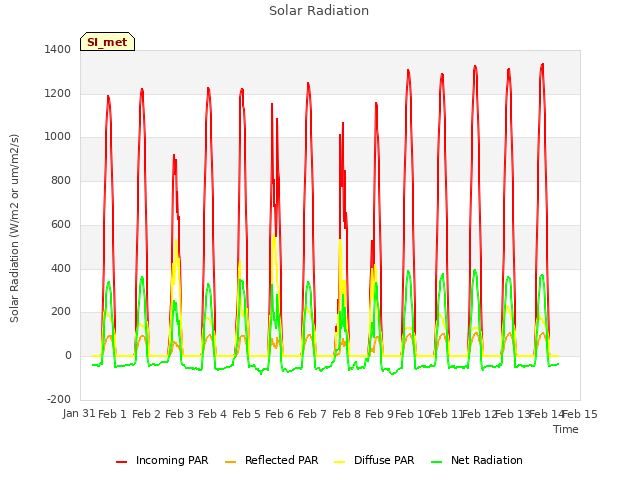Click the Feb 2 x-axis date label
The height and width of the screenshot is (480, 640).
[x=146, y=414]
